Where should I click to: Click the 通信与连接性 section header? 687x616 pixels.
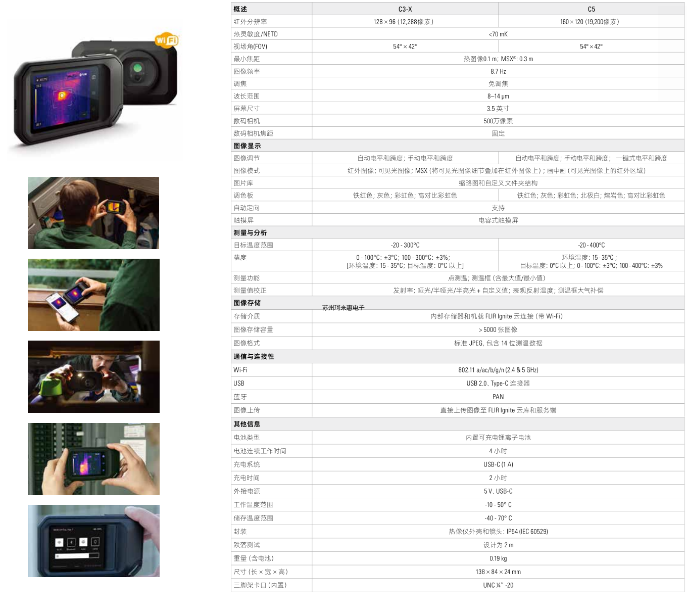254,356
